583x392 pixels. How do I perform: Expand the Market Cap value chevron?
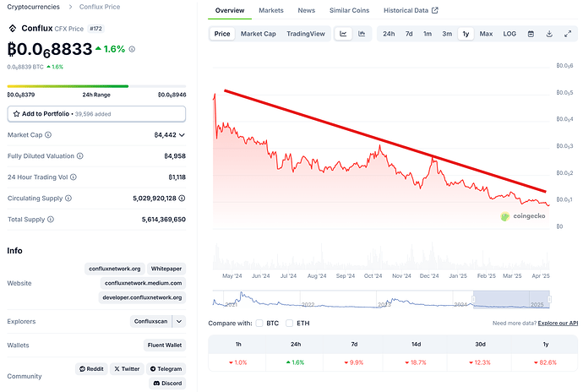tap(182, 135)
